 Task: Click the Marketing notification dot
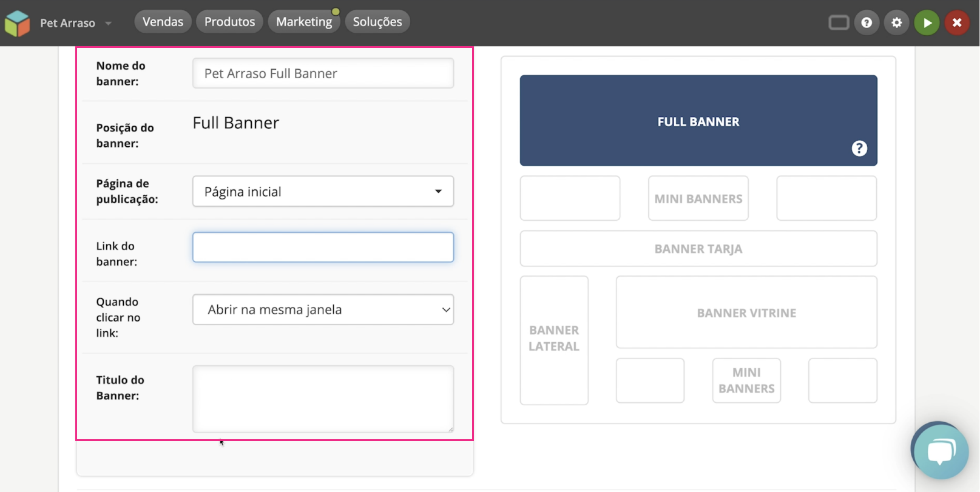336,12
